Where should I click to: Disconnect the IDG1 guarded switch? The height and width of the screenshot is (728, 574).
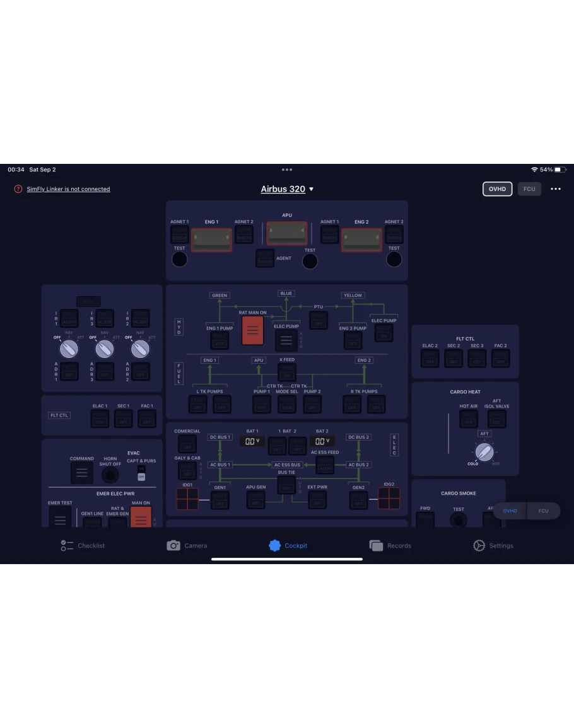(187, 499)
